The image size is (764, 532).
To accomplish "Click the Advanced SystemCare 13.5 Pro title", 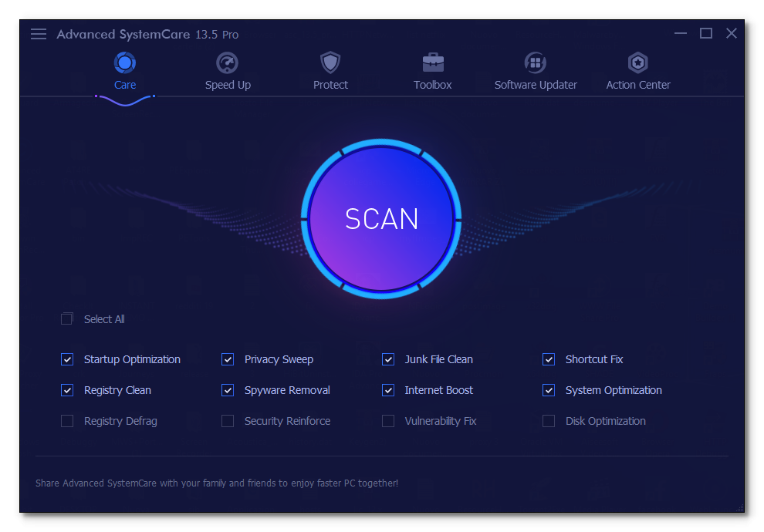I will 147,35.
